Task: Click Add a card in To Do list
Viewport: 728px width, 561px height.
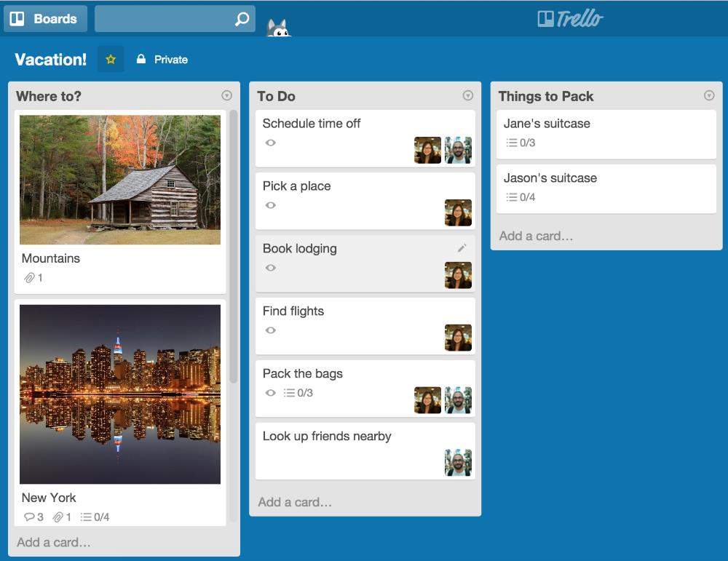Action: pyautogui.click(x=295, y=502)
